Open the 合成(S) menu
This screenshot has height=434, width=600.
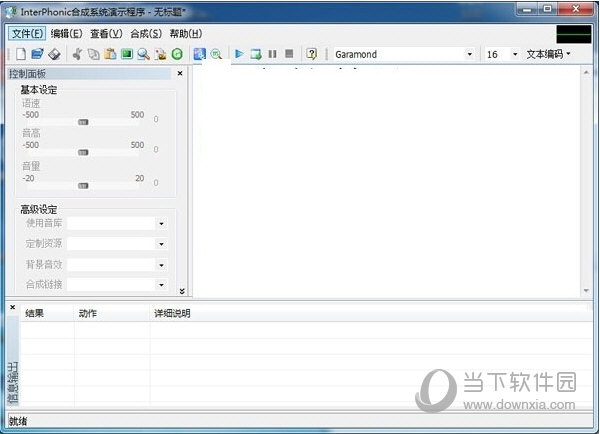[146, 34]
